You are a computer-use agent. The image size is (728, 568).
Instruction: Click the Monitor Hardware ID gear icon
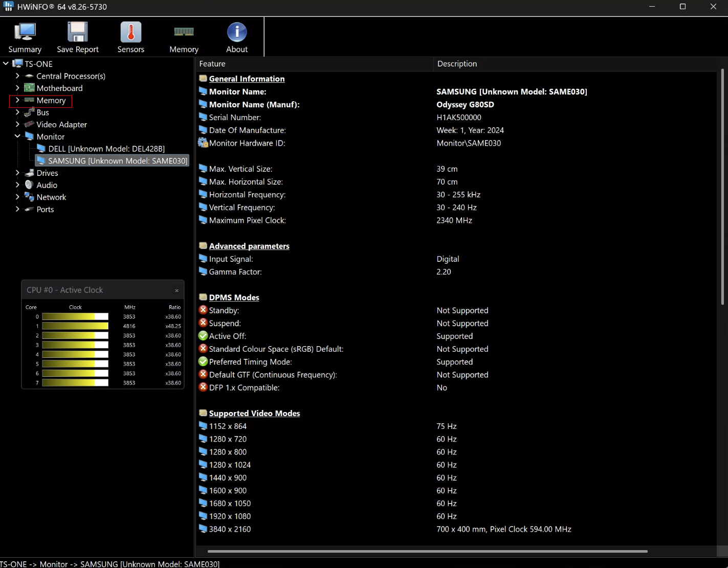pos(203,143)
